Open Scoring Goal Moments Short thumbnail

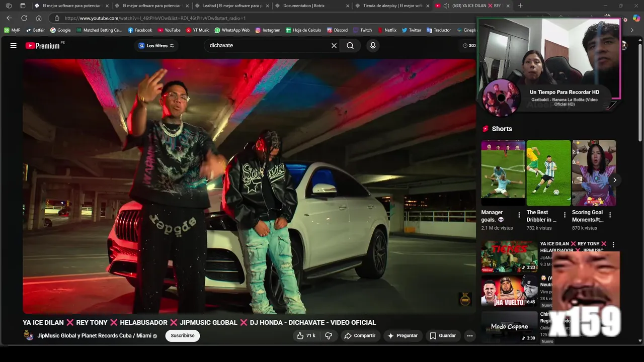point(594,173)
